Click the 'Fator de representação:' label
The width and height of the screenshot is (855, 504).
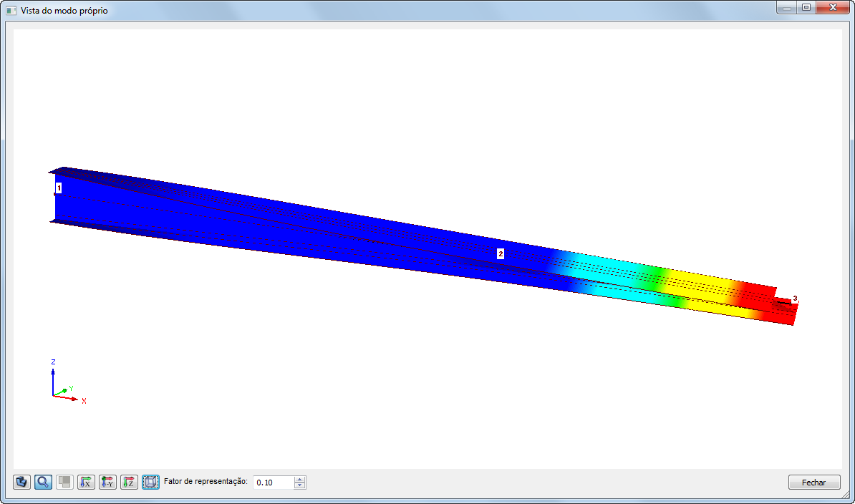pos(206,482)
